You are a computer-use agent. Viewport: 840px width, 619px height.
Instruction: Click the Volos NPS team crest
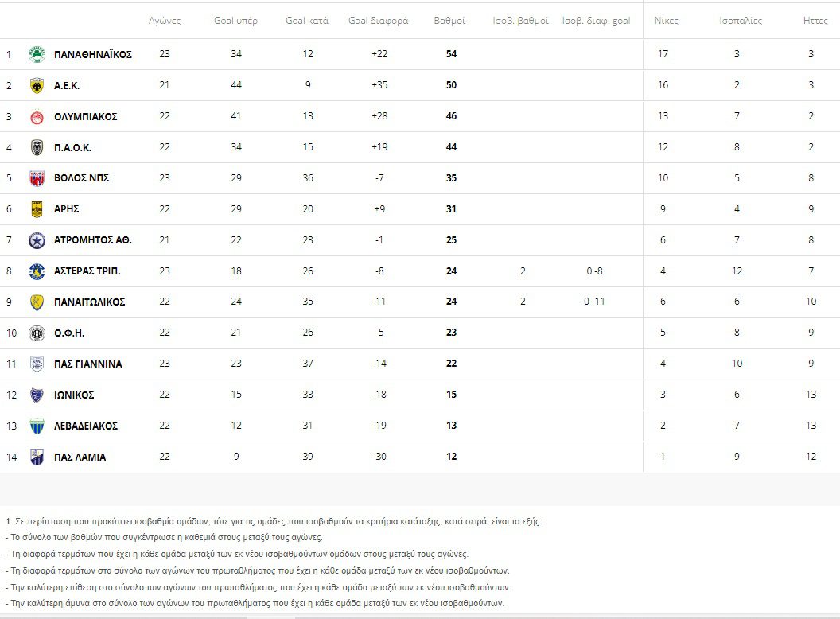[37, 178]
